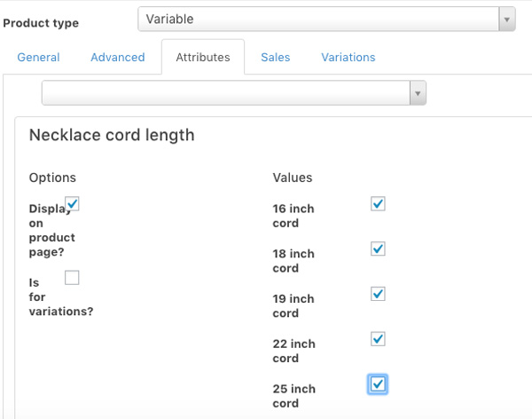
Task: Toggle the 19 inch cord checkbox
Action: 378,294
